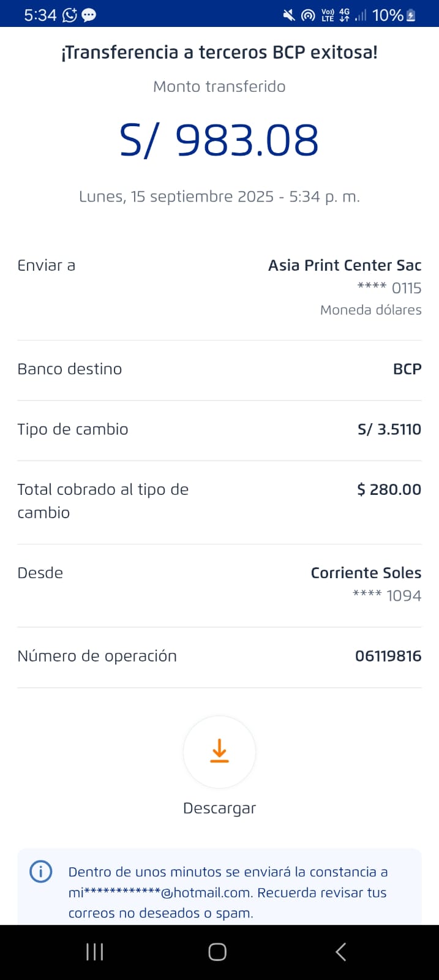The height and width of the screenshot is (980, 439).
Task: Tap the battery indicator icon
Action: pos(411,15)
